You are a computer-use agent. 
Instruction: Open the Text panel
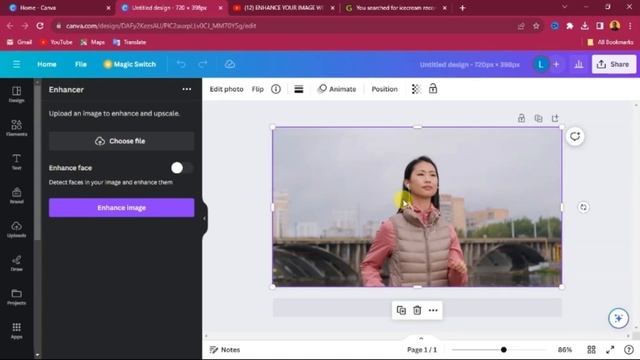coord(16,162)
